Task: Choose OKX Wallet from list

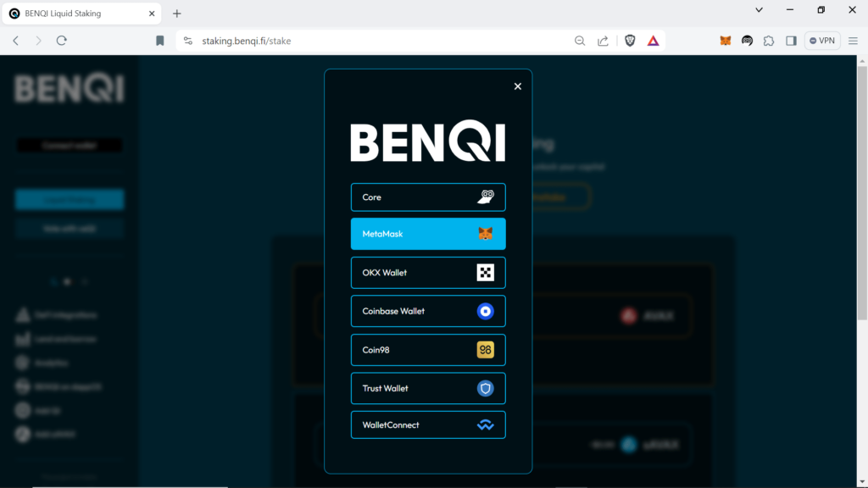Action: pyautogui.click(x=428, y=273)
